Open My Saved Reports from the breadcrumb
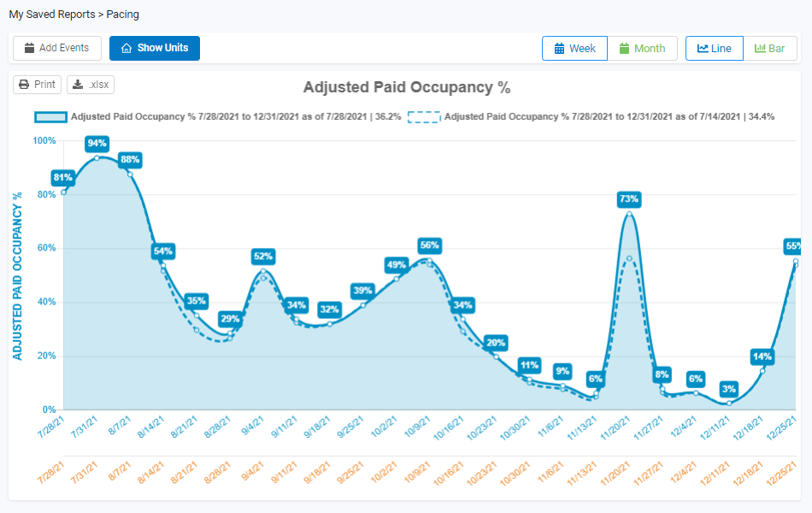 (53, 15)
